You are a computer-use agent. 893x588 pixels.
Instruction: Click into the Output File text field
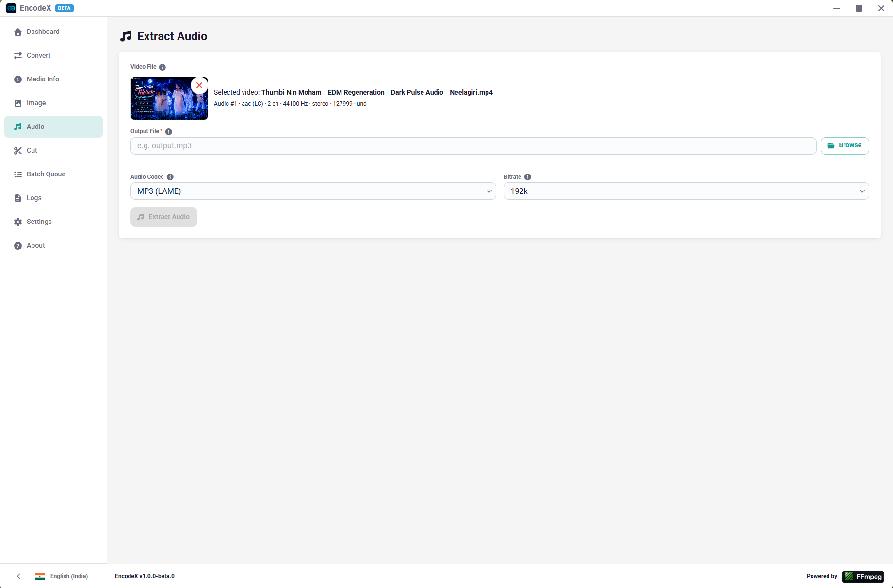[473, 146]
